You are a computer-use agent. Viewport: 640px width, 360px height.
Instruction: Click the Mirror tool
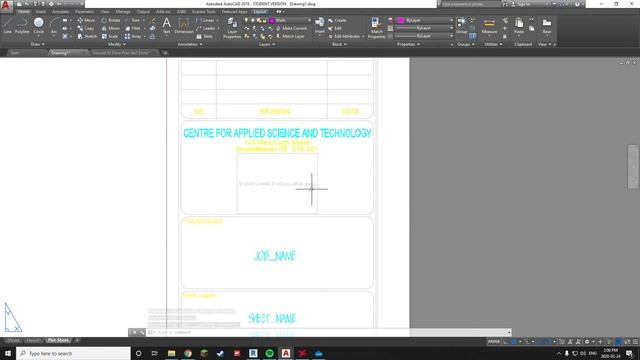[x=111, y=28]
